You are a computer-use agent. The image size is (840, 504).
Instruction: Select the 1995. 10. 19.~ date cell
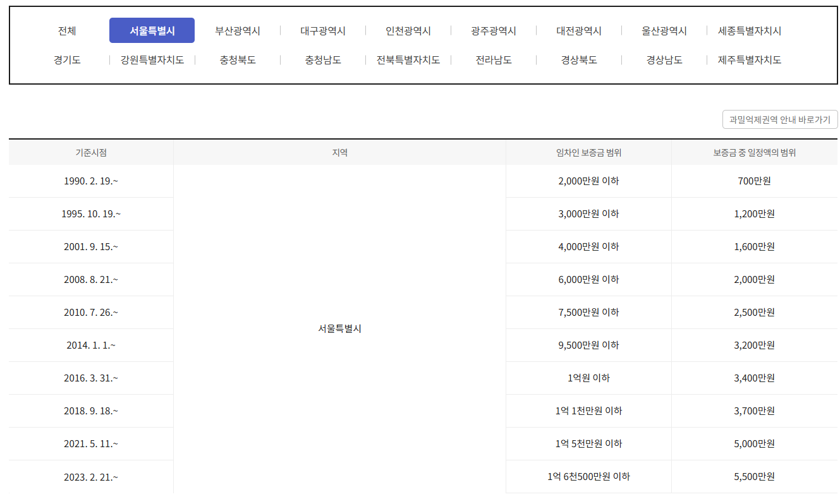point(91,214)
